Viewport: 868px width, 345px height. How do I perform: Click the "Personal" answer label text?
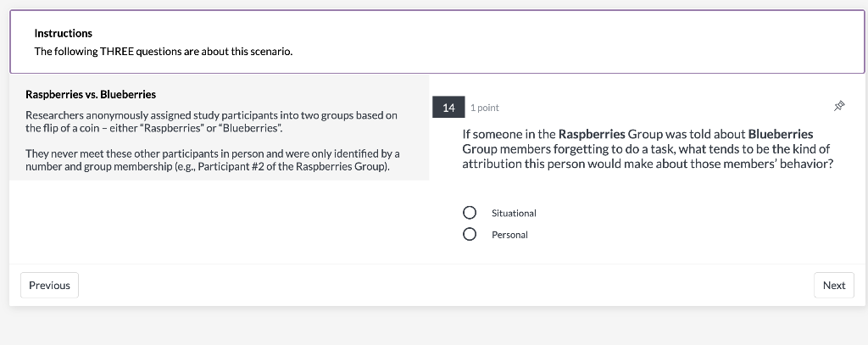(x=509, y=235)
